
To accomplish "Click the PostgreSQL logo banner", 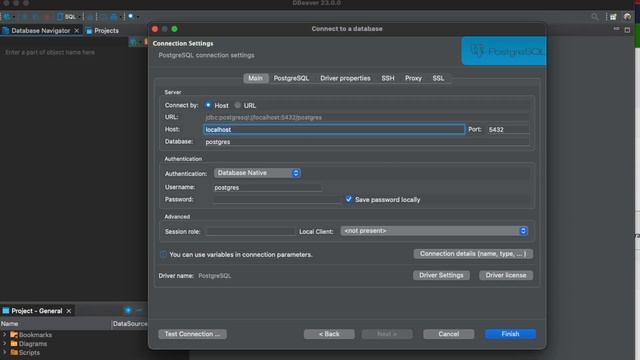I will 504,51.
